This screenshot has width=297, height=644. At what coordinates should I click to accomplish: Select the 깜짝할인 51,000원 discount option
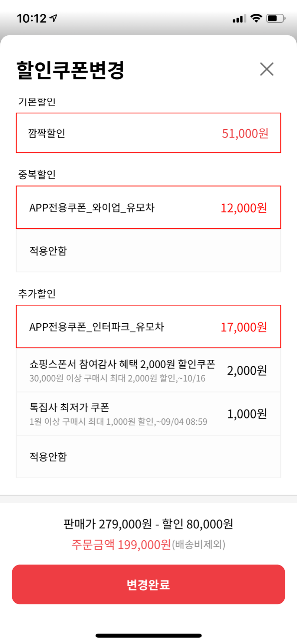[148, 133]
